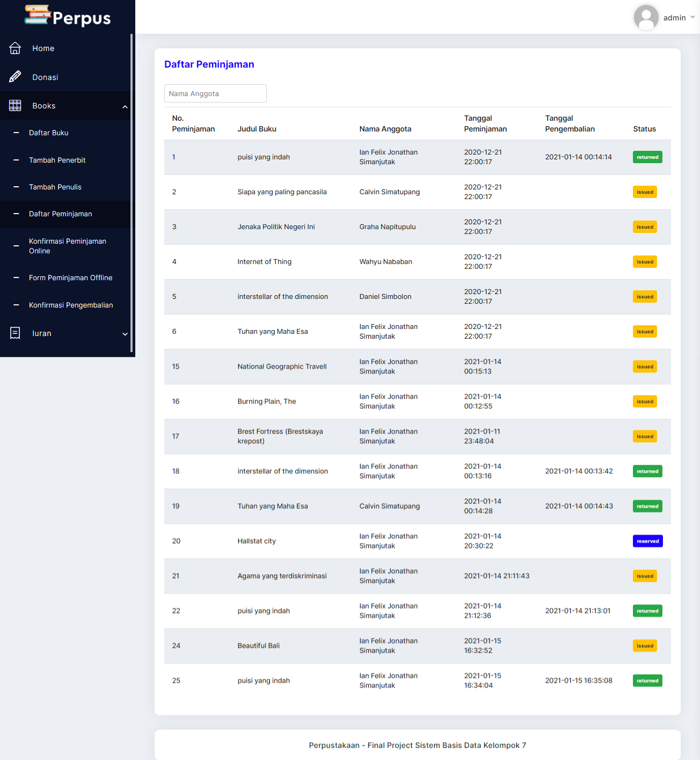Click the Books table icon
The height and width of the screenshot is (760, 700).
pyautogui.click(x=15, y=105)
